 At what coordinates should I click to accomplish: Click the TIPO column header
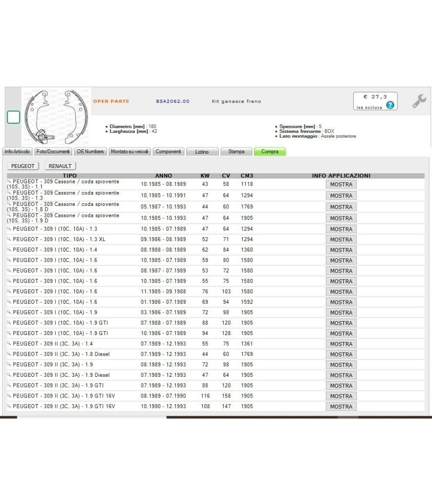coord(70,176)
